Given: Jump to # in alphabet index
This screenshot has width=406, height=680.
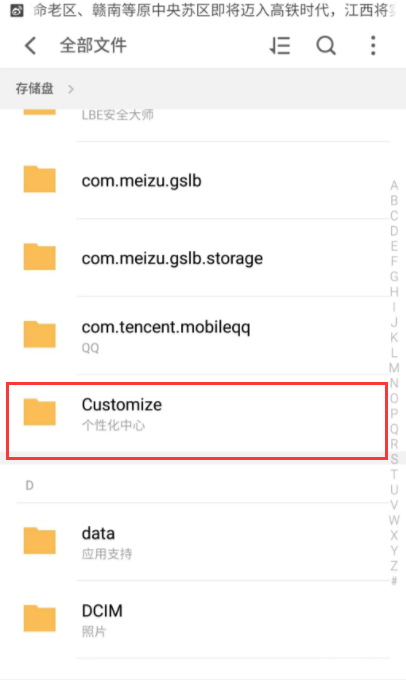Looking at the screenshot, I should pyautogui.click(x=394, y=580).
